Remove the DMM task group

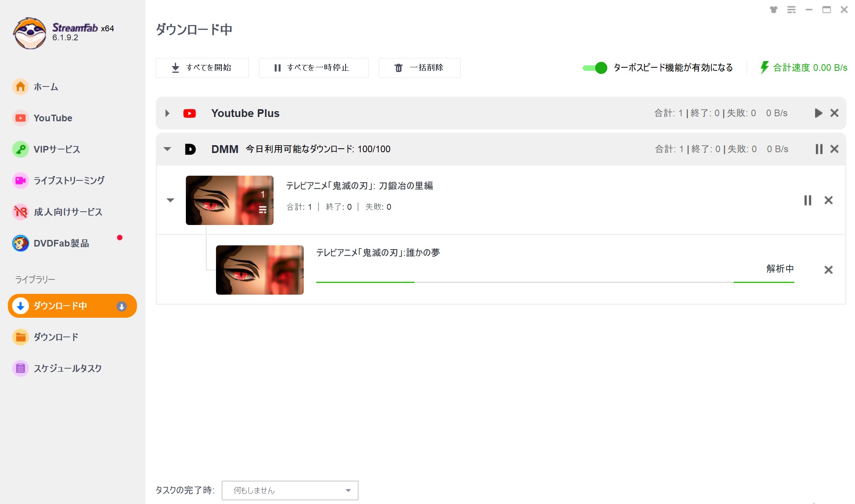click(834, 149)
